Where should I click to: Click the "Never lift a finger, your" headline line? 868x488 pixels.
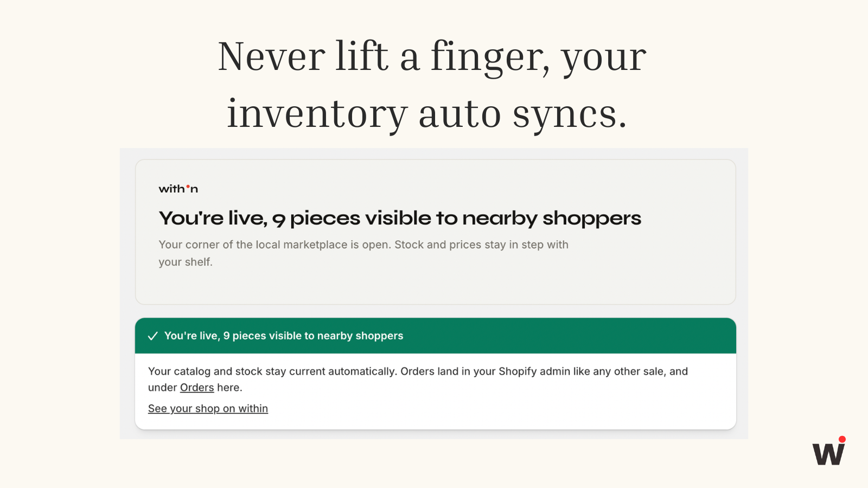pyautogui.click(x=432, y=57)
